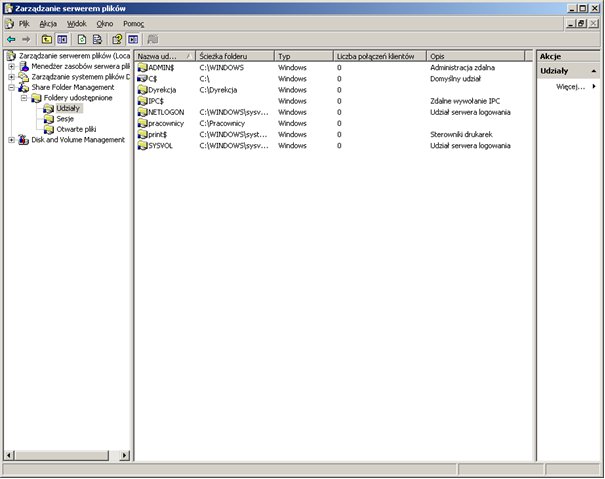This screenshot has width=605, height=479.
Task: Select the Otwarte pliki tree item
Action: pyautogui.click(x=76, y=129)
